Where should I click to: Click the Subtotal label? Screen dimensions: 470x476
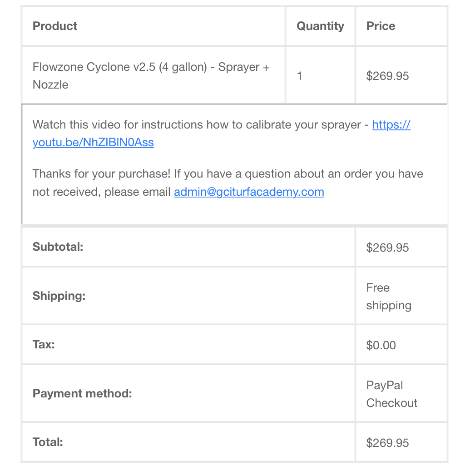(58, 248)
